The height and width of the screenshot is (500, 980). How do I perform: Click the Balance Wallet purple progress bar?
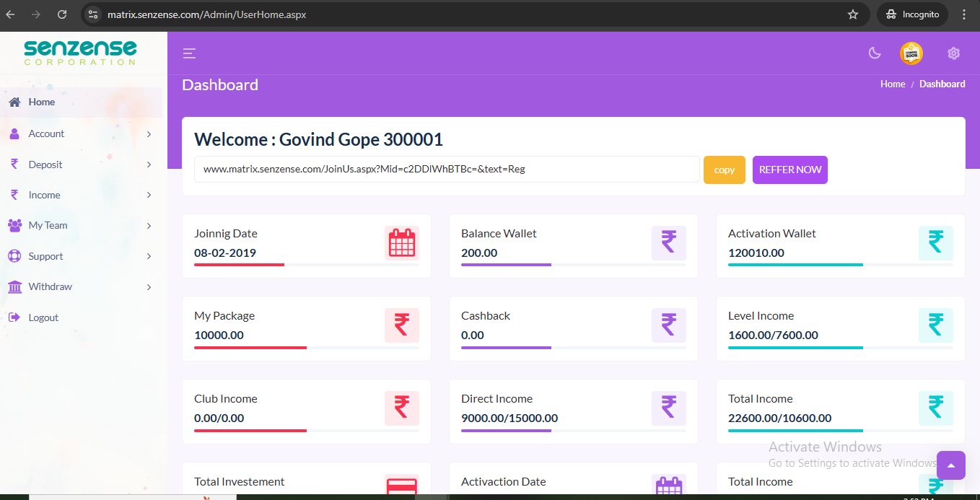point(506,265)
